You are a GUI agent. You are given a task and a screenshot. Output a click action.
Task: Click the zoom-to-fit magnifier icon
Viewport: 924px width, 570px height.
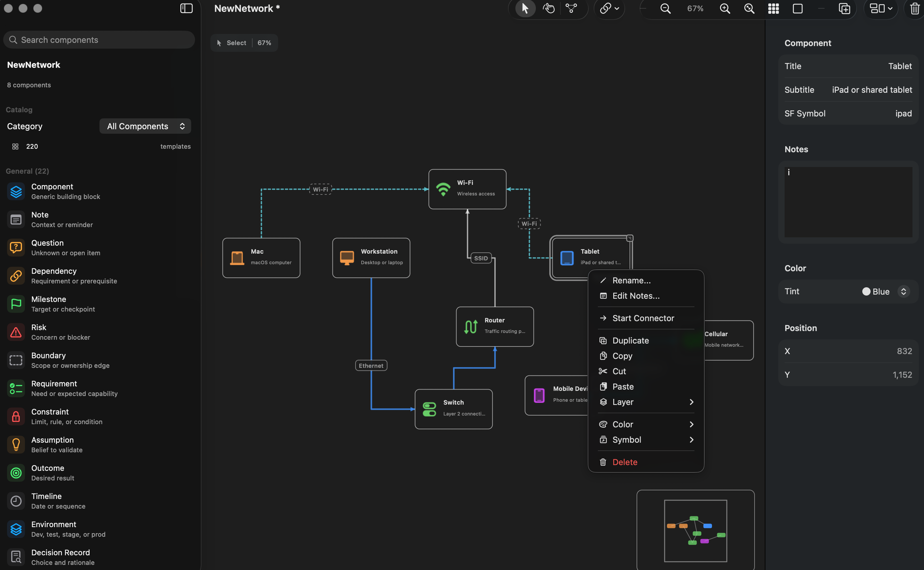pyautogui.click(x=749, y=8)
